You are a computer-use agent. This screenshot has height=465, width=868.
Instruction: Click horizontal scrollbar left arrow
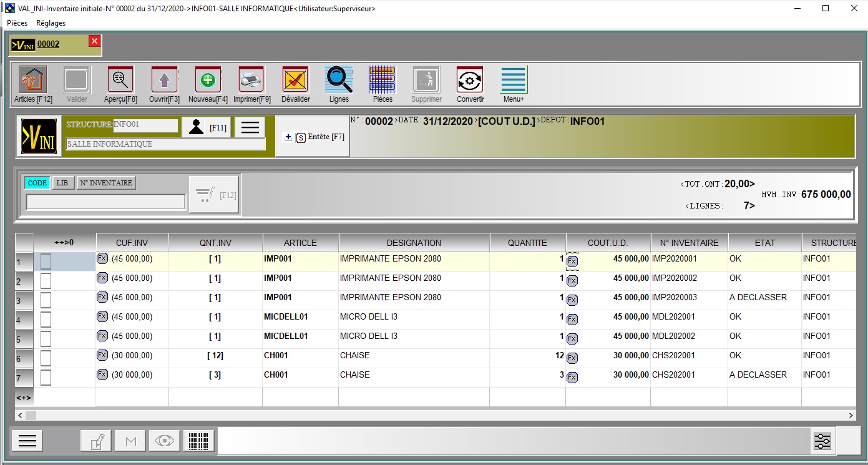click(20, 415)
